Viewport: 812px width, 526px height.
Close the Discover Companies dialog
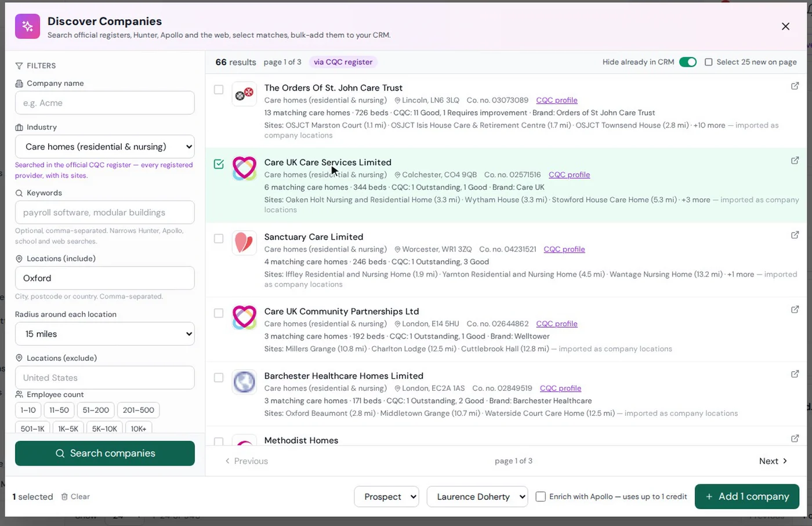pyautogui.click(x=785, y=26)
